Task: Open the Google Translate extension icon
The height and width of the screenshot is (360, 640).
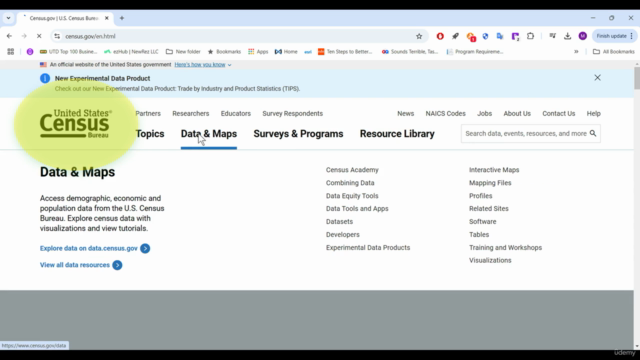Action: pos(500,36)
